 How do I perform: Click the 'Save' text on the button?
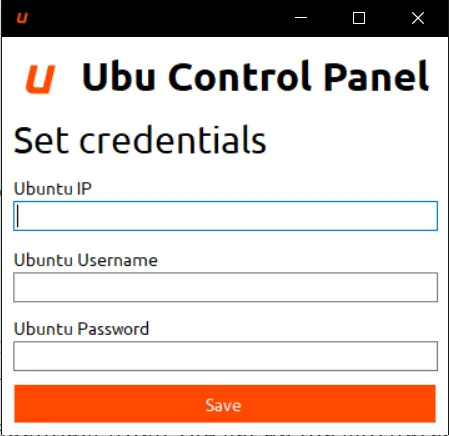223,405
